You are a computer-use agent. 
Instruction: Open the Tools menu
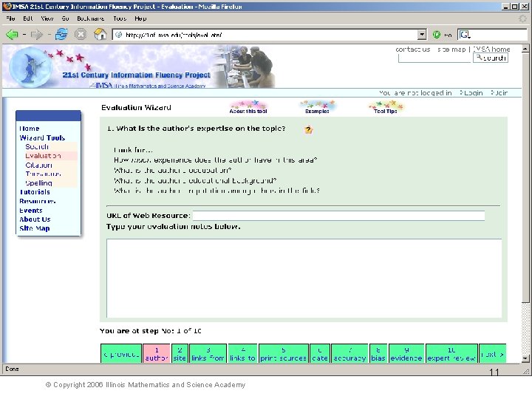(120, 18)
